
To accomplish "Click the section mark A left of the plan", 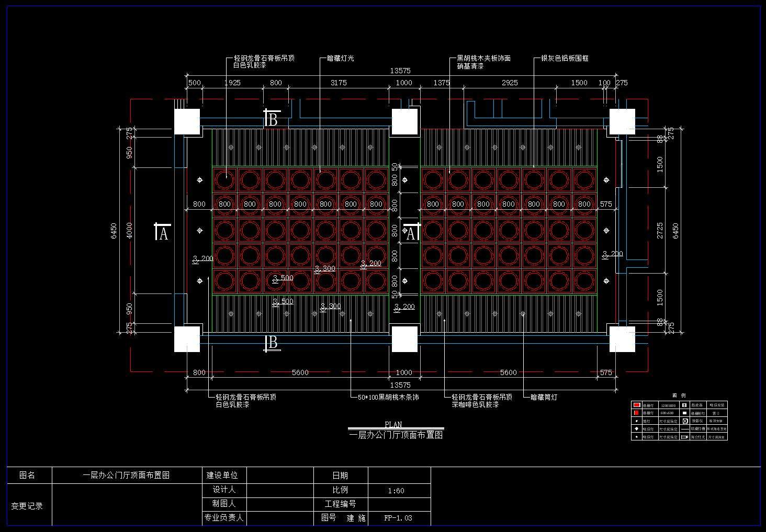I will pos(163,233).
